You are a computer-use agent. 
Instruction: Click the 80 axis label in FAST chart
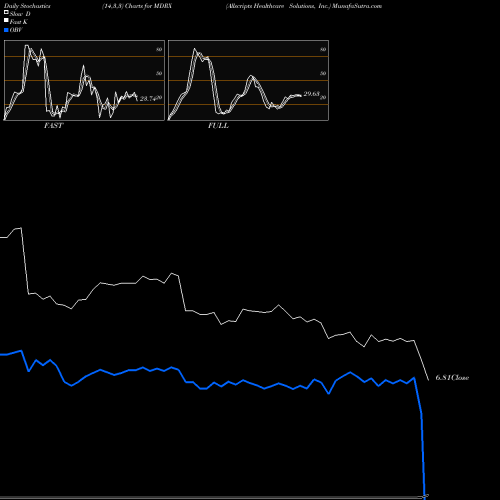(159, 49)
